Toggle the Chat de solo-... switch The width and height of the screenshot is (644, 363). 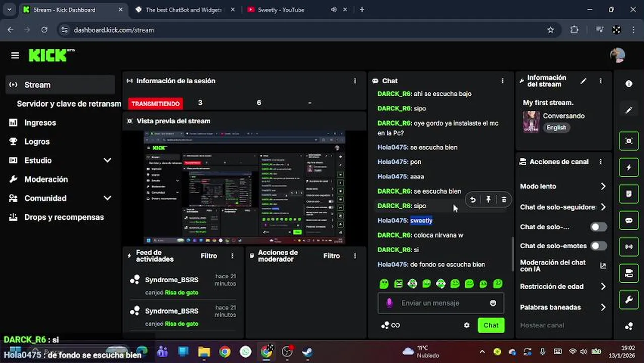pos(599,227)
